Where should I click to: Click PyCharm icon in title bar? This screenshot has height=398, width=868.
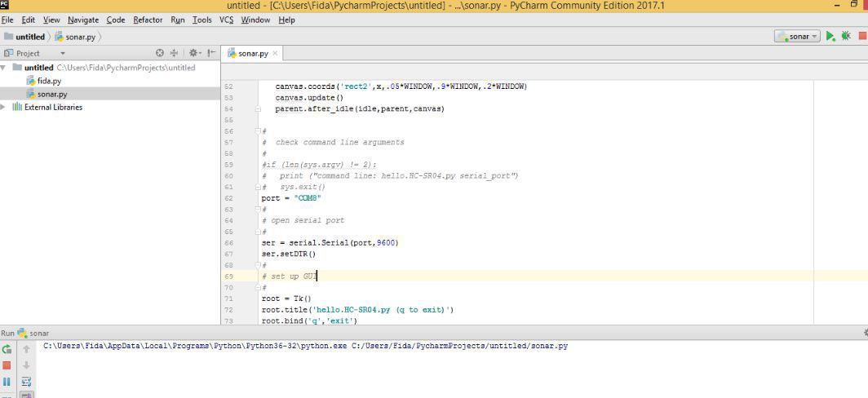[x=4, y=4]
